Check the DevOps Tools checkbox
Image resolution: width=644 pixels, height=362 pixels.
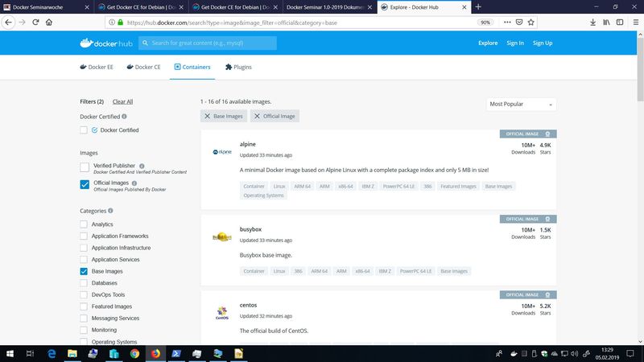click(84, 294)
